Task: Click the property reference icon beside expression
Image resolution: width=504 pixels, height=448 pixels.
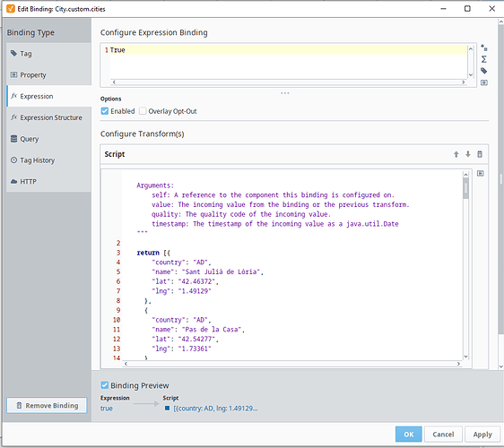Action: [483, 82]
